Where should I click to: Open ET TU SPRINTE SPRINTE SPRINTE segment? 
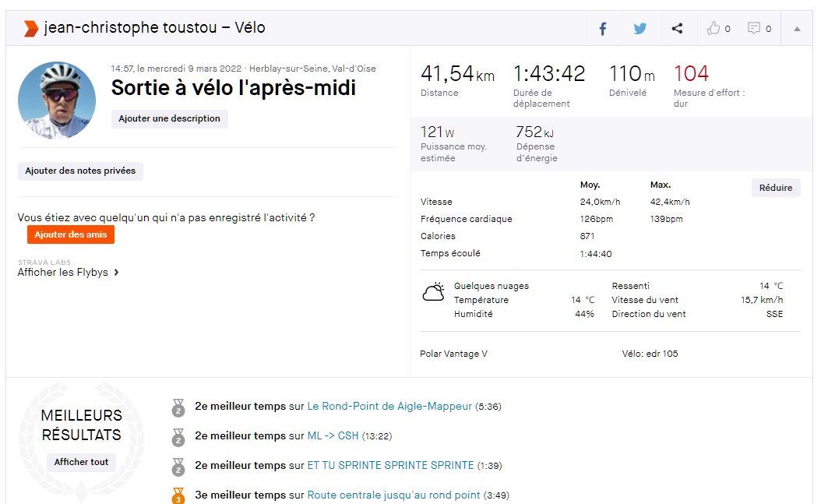[390, 466]
